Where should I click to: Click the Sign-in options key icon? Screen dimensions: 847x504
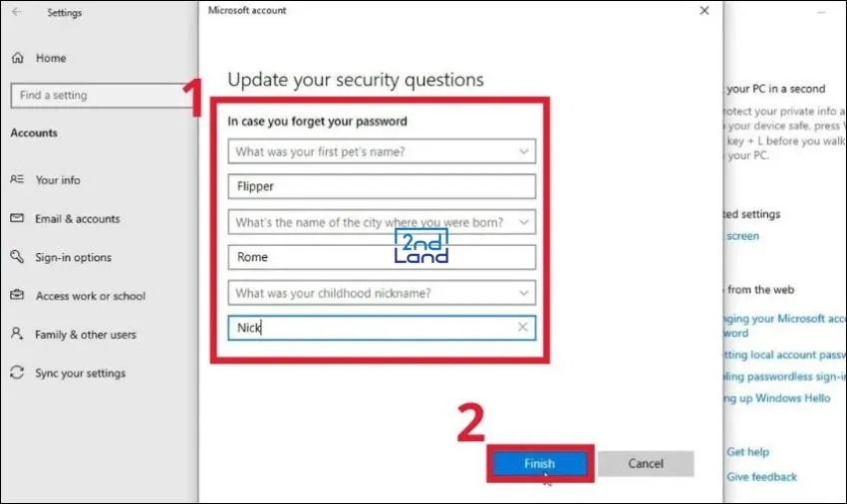point(17,257)
